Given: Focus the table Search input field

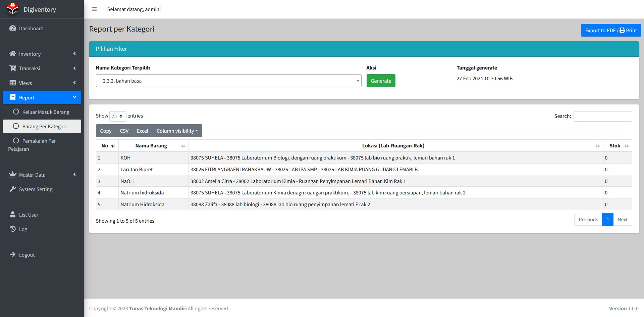Looking at the screenshot, I should [602, 116].
